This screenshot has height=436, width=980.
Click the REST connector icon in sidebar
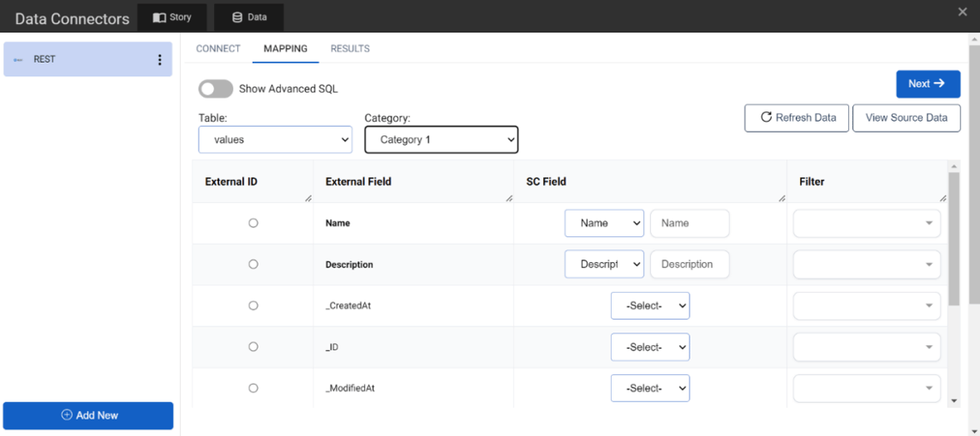[18, 60]
